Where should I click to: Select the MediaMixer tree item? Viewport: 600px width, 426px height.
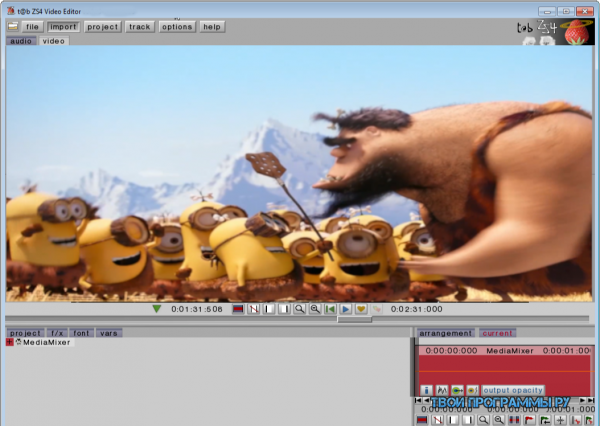[47, 343]
